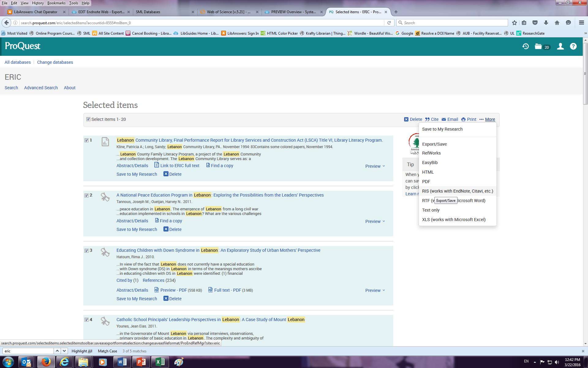Open the Advanced Search link

click(x=41, y=88)
